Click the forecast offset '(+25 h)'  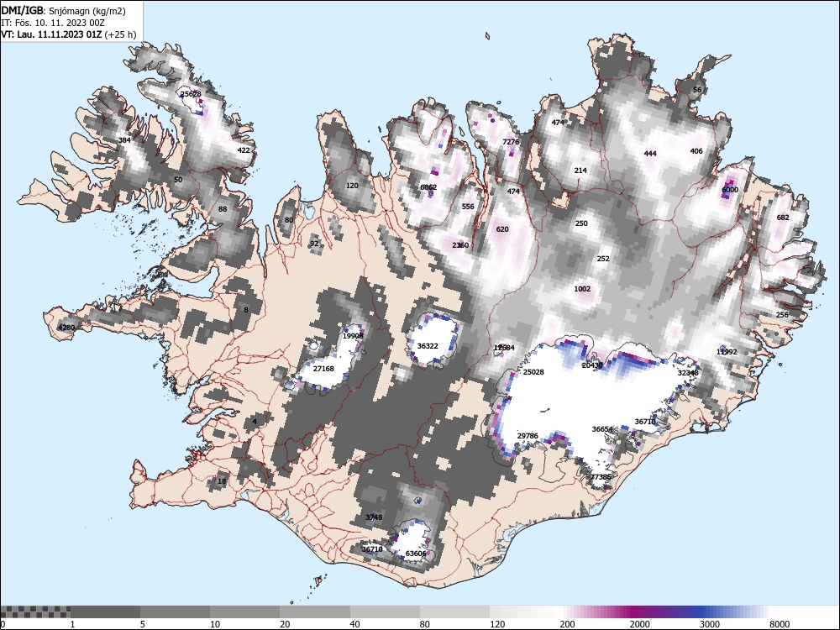120,34
